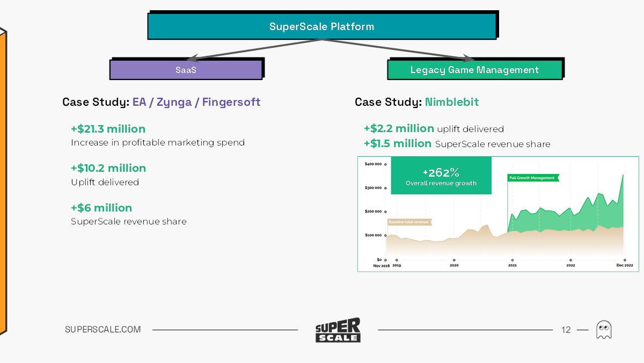Select the green Legacy Game Management box

click(474, 70)
